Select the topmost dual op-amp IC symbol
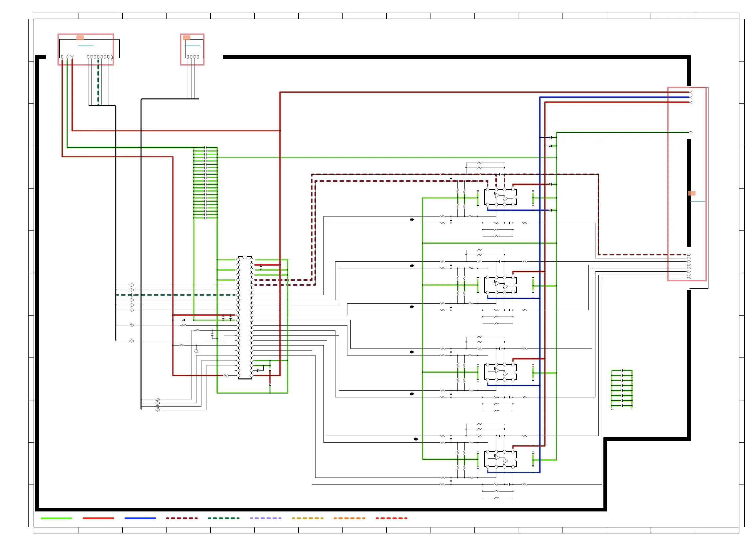The image size is (754, 560). (x=500, y=197)
